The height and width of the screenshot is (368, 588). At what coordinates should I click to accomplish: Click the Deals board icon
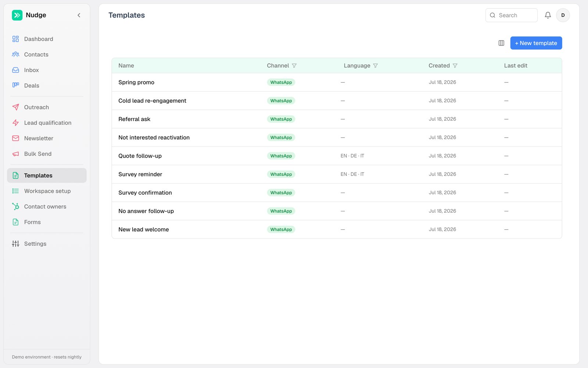[x=15, y=85]
